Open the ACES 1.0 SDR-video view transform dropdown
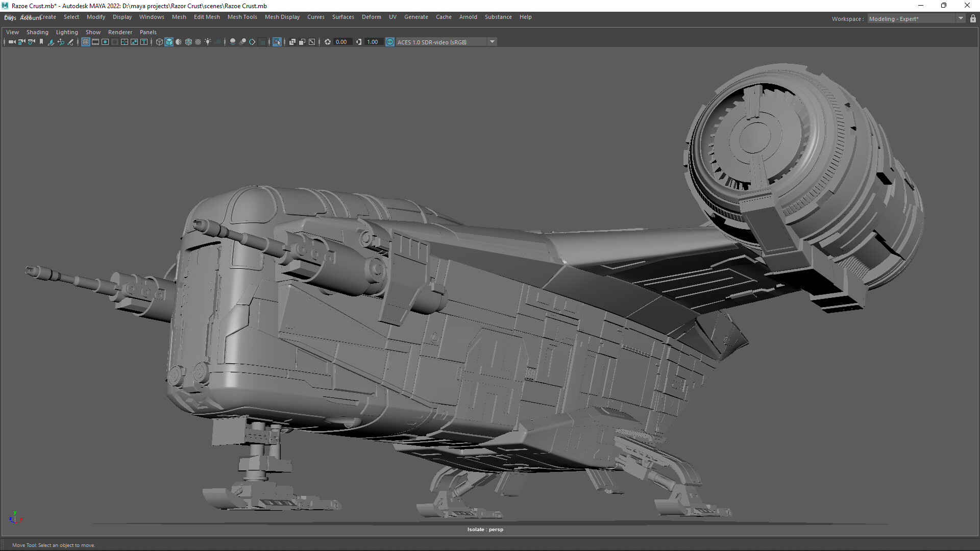The width and height of the screenshot is (980, 551). point(492,42)
